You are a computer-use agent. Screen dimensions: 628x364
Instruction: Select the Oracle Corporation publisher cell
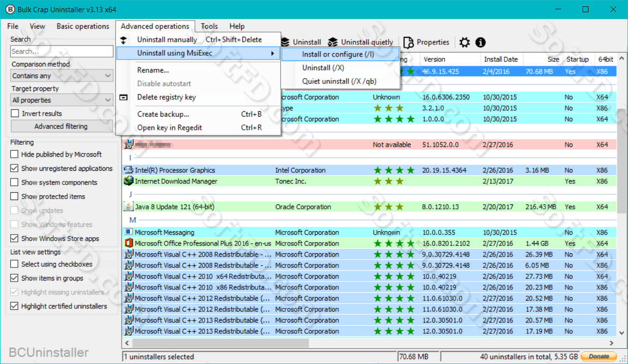click(x=303, y=207)
